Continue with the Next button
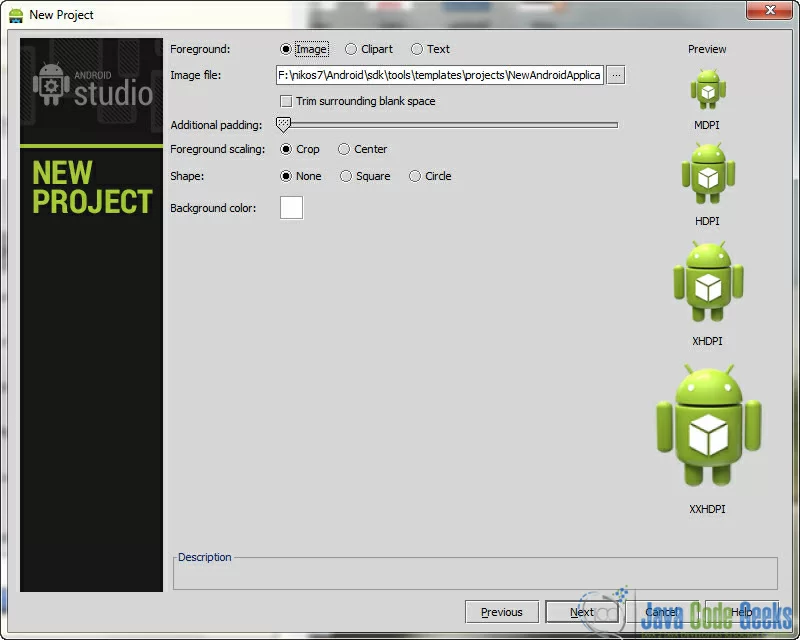Screen dimensions: 800x640 [582, 612]
